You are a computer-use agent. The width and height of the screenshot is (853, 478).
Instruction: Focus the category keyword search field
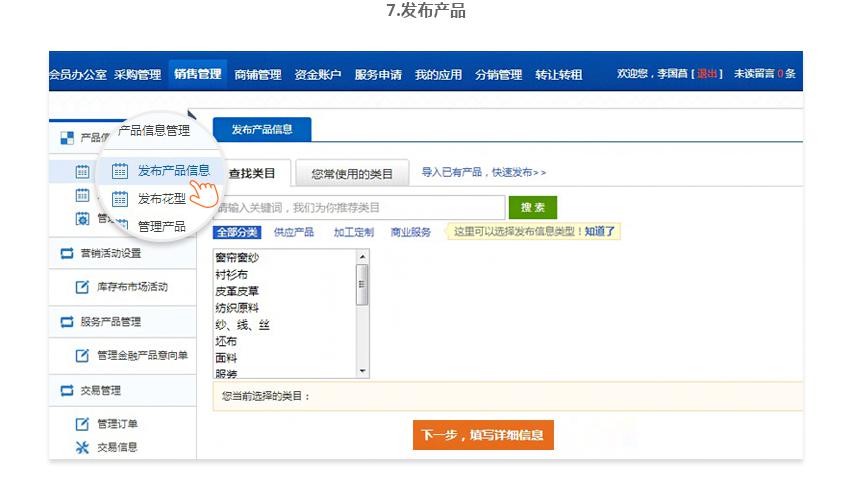[361, 208]
